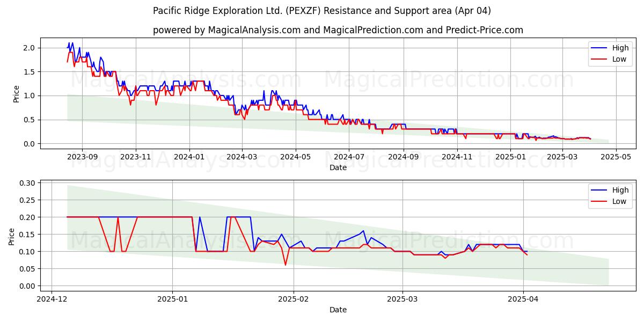Click the '2024-09' x-axis tick label
Screen dimensions: 644x322
click(x=404, y=157)
